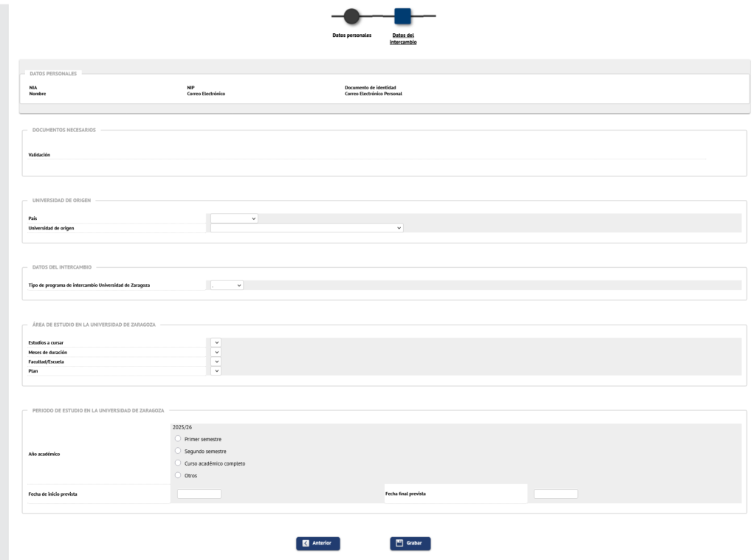Click the underlined Datos del intercambio step label
Screen dimensions: 756x560
(402, 38)
